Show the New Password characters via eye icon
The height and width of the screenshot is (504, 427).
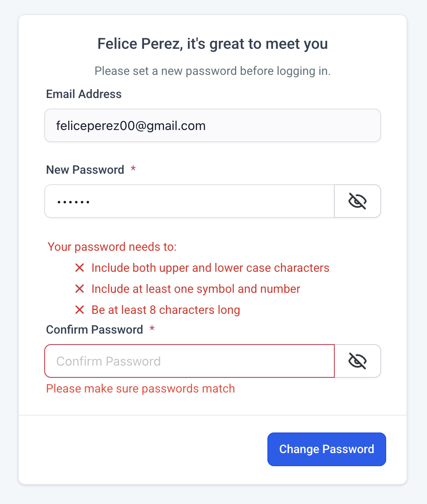[x=358, y=201]
